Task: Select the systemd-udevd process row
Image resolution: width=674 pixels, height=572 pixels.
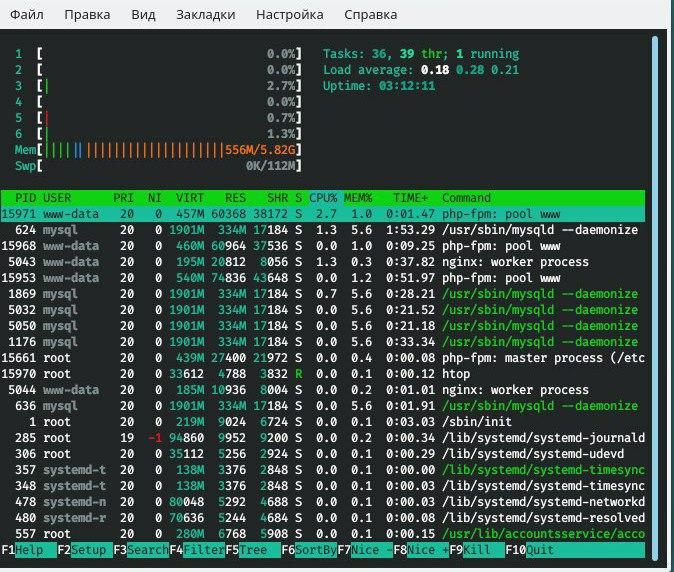Action: [x=323, y=454]
